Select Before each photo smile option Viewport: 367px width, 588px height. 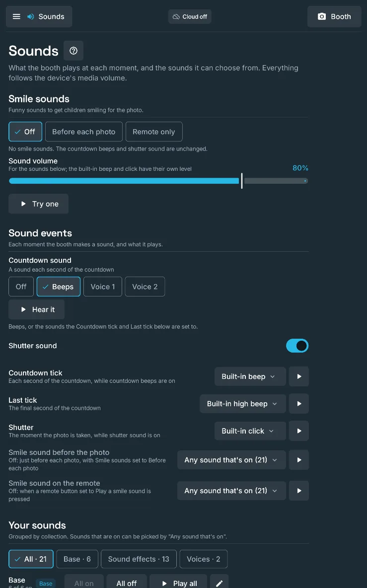click(83, 132)
